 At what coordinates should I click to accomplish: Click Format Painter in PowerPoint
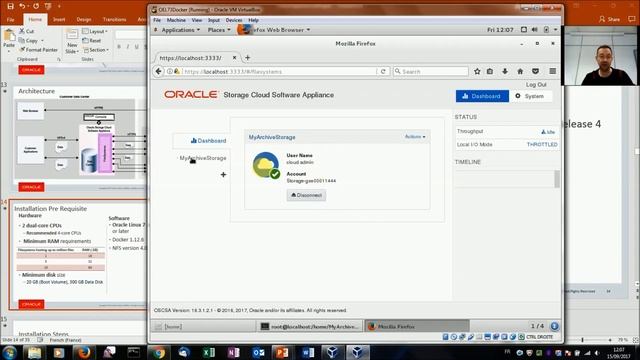click(38, 50)
